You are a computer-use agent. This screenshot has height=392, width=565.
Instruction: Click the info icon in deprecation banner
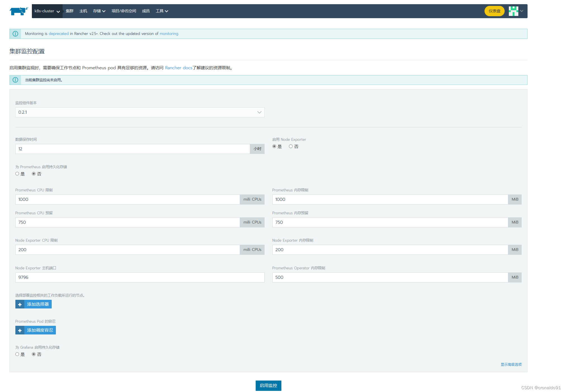tap(15, 34)
